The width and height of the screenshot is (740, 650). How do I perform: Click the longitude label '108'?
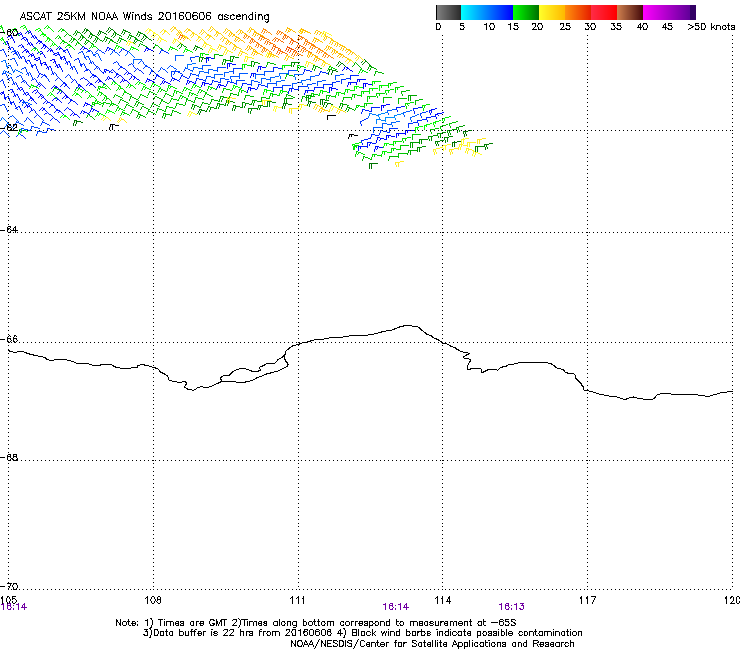pyautogui.click(x=153, y=600)
